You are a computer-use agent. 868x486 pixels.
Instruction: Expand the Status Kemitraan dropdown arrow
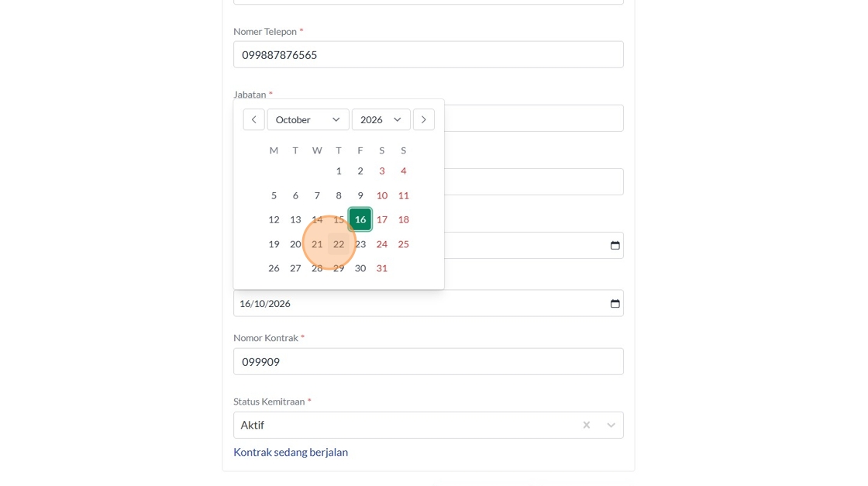pos(611,425)
